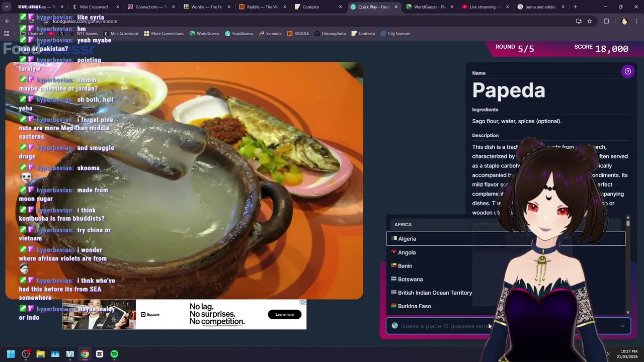
Task: Select Burkina Faso from the country list
Action: pyautogui.click(x=506, y=306)
